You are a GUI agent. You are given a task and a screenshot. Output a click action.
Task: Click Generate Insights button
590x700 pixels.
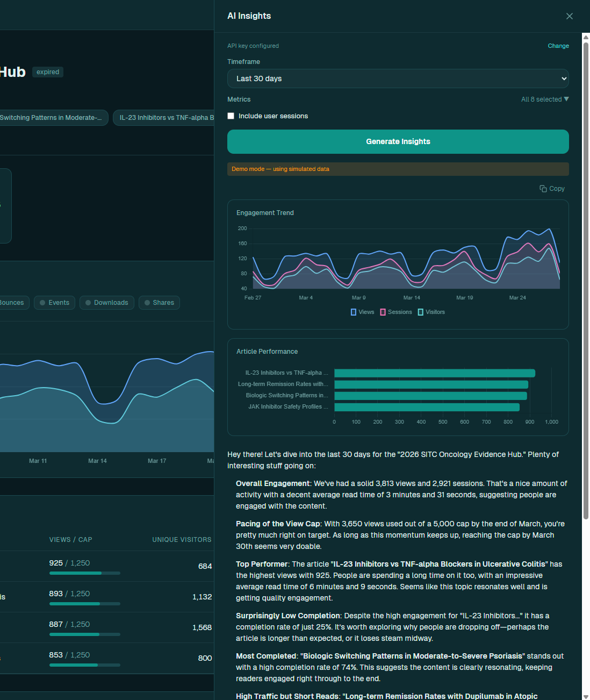coord(398,141)
